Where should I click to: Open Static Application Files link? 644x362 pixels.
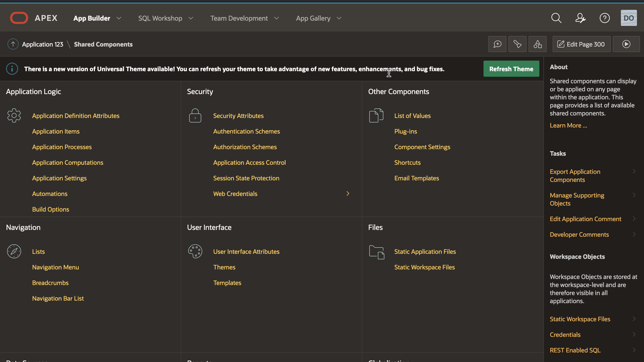425,252
